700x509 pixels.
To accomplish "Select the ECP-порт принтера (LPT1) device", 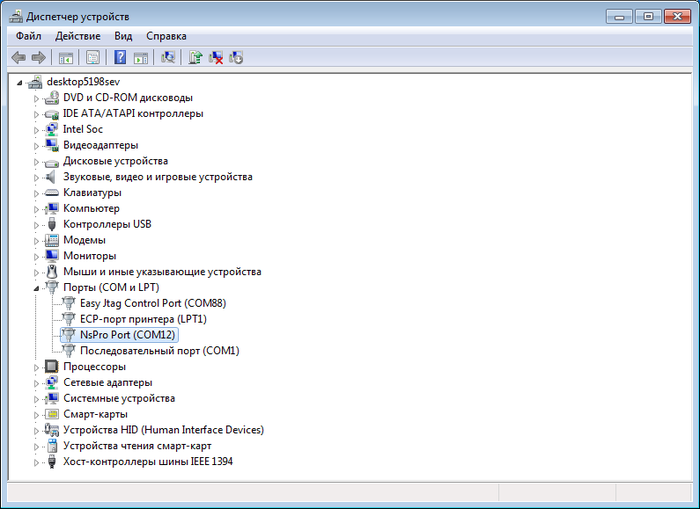I will pyautogui.click(x=142, y=319).
